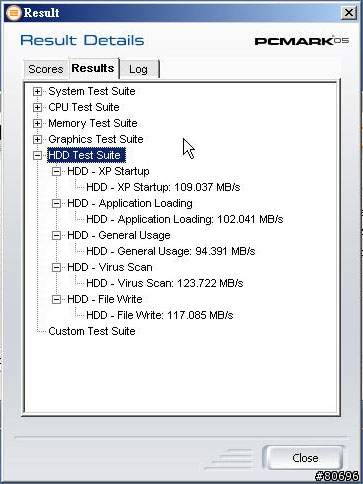This screenshot has height=484, width=363.
Task: Expand the System Test Suite node
Action: (37, 91)
